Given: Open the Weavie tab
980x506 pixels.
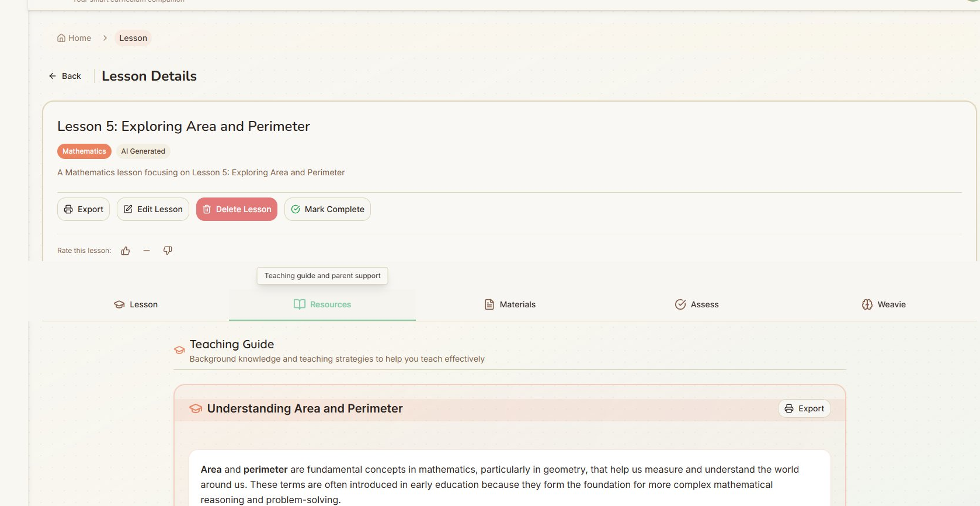Looking at the screenshot, I should coord(884,304).
